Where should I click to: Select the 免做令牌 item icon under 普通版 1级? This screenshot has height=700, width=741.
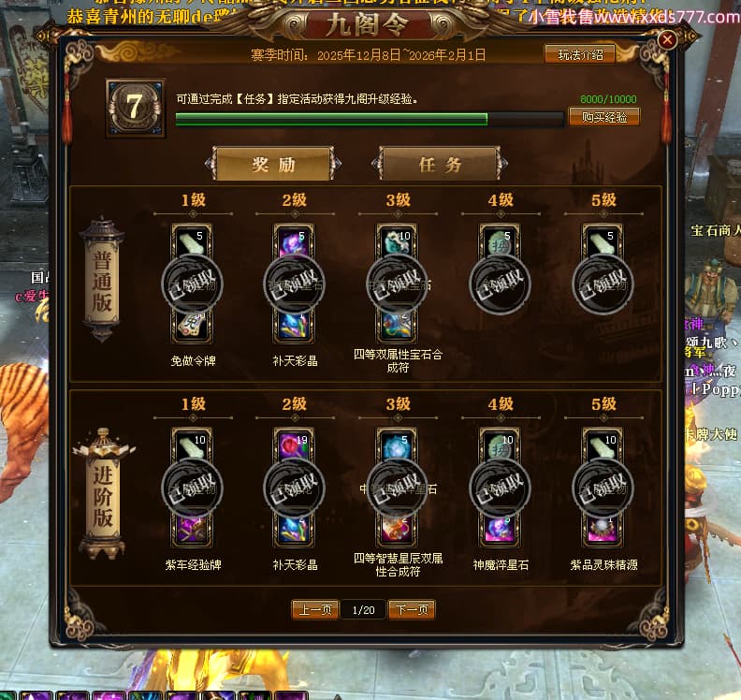[192, 326]
